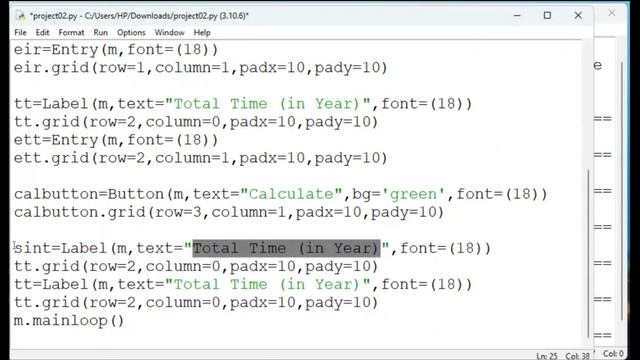The image size is (640, 360).
Task: Open the Options menu
Action: coord(131,33)
